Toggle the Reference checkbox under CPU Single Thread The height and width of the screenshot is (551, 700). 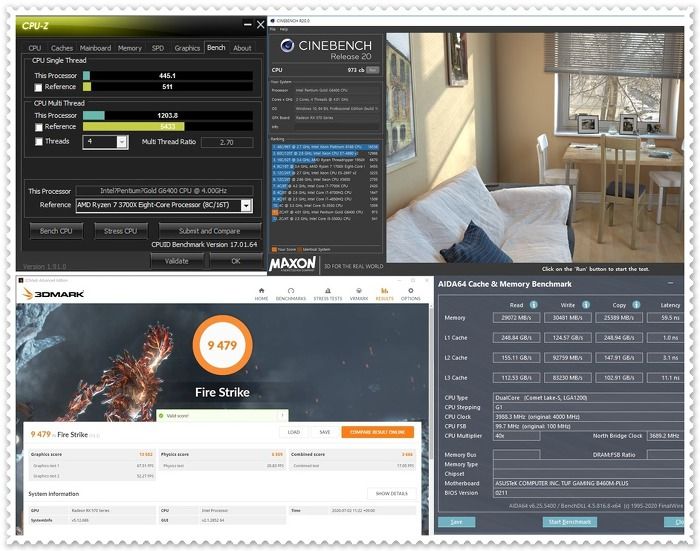(38, 88)
